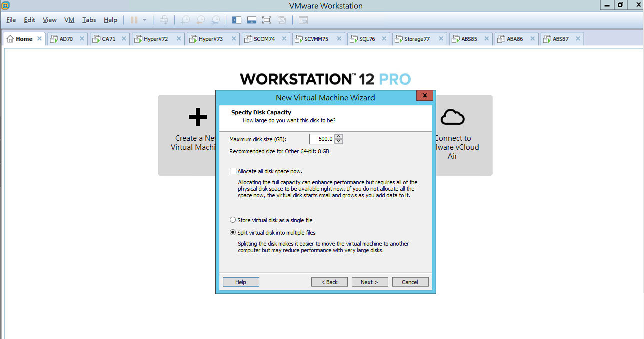Open the VM menu
The height and width of the screenshot is (339, 644).
click(69, 20)
